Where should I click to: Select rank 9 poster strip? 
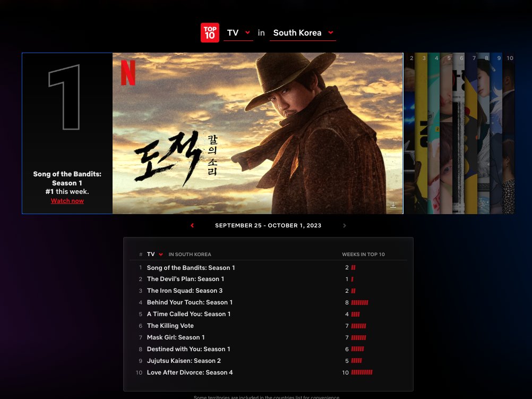tap(496, 133)
